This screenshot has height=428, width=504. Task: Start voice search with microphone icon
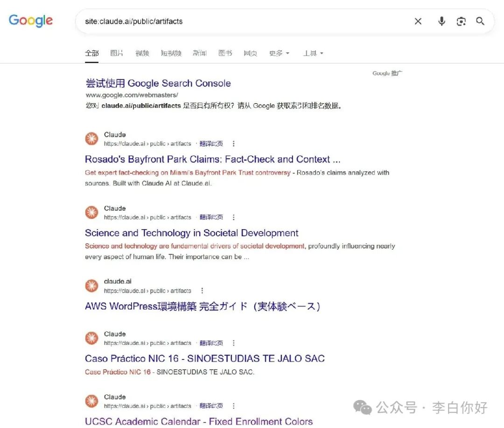point(441,21)
